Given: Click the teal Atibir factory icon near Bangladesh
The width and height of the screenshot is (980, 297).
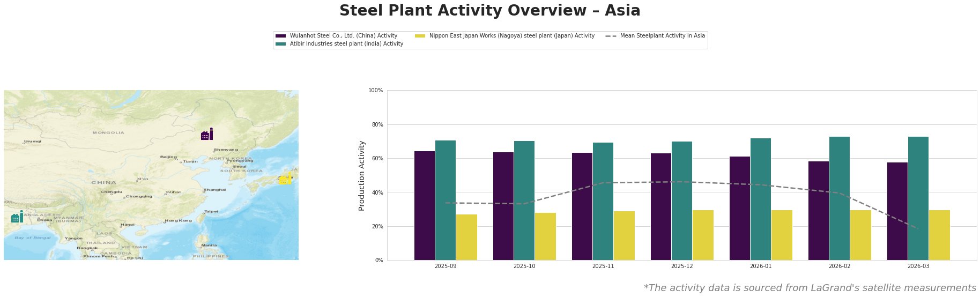Looking at the screenshot, I should [x=17, y=217].
